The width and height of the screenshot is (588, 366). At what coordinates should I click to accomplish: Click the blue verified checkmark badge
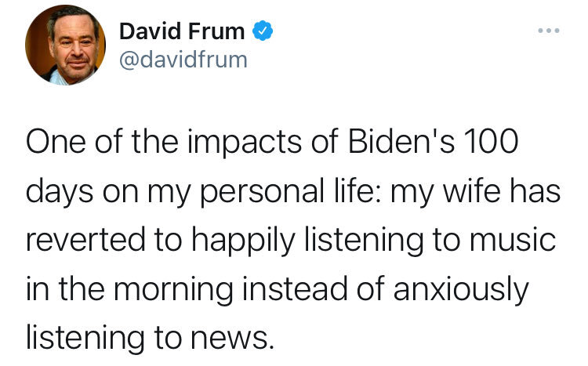(x=264, y=32)
